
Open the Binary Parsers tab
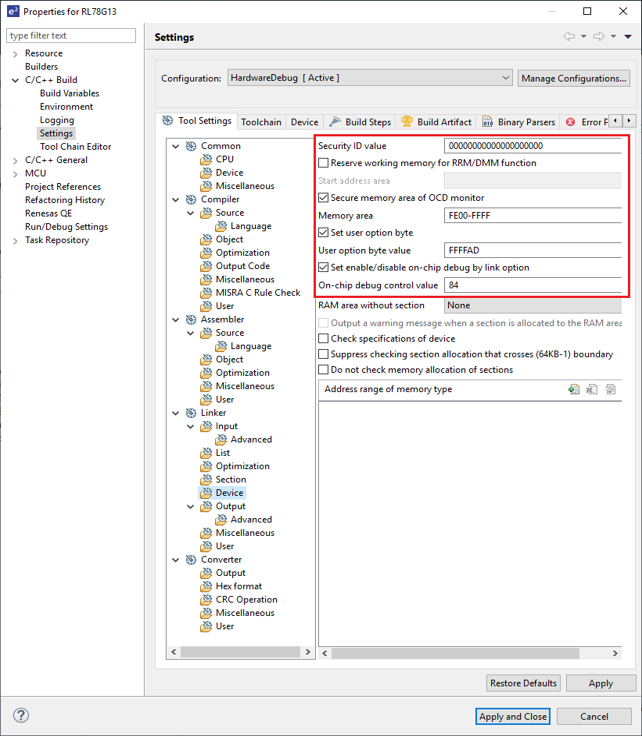[519, 122]
